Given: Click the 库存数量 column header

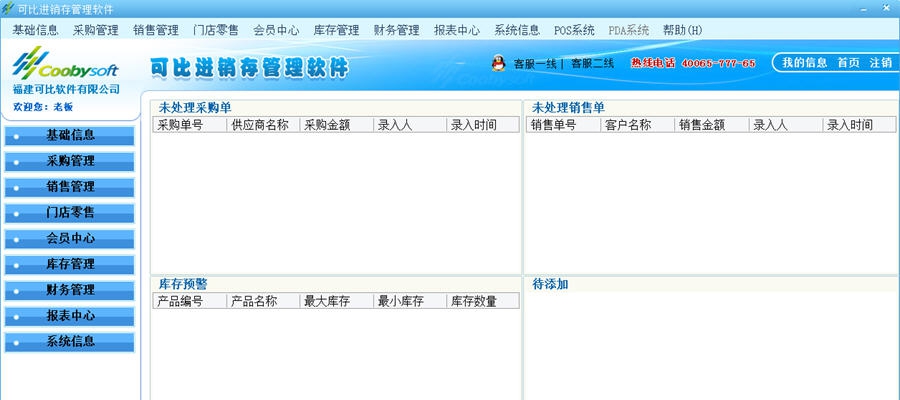Looking at the screenshot, I should point(483,301).
